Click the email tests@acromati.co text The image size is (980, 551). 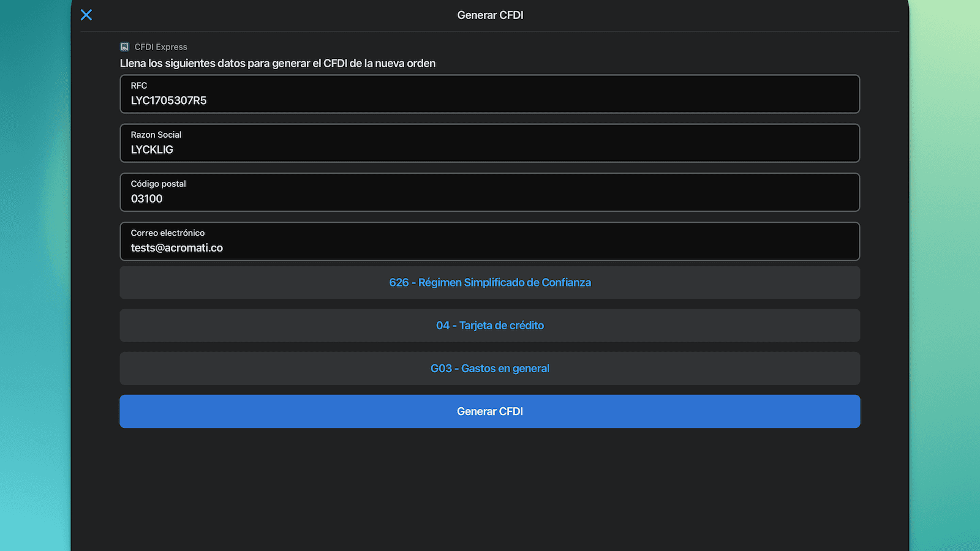pyautogui.click(x=176, y=248)
